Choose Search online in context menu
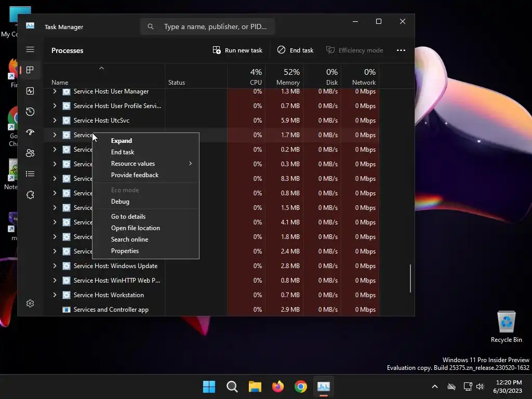The width and height of the screenshot is (532, 399). (145, 240)
